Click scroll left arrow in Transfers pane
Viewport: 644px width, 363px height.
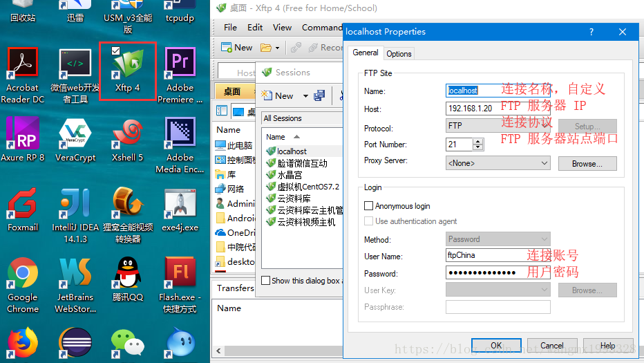tap(218, 351)
